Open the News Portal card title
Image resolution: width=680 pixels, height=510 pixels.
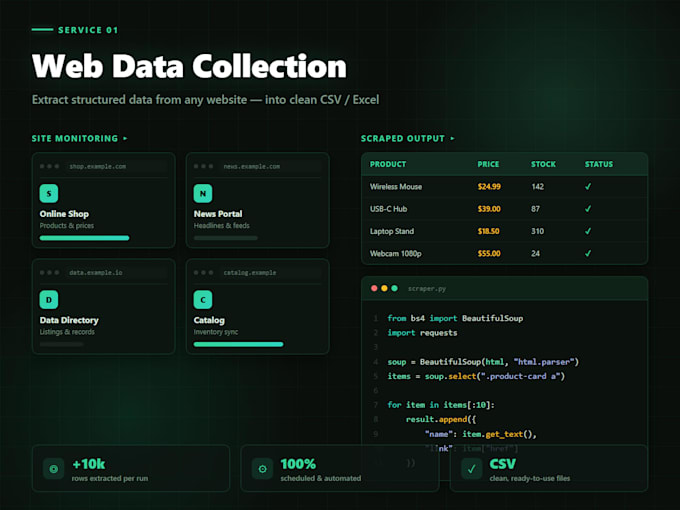click(x=218, y=214)
